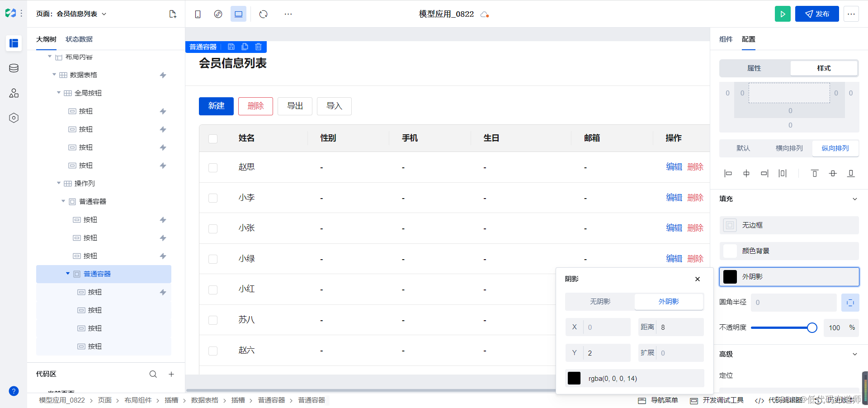Collapse the 数据表格 tree node

click(x=54, y=75)
